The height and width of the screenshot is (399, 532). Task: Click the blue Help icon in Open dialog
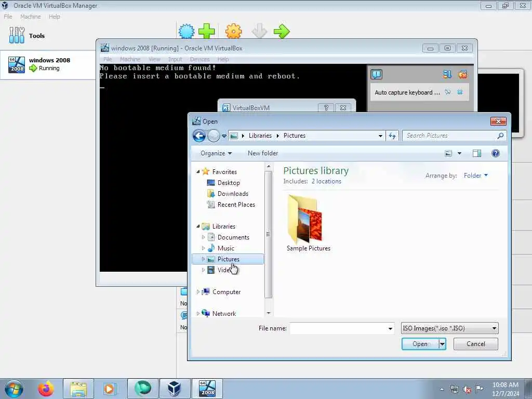click(495, 153)
